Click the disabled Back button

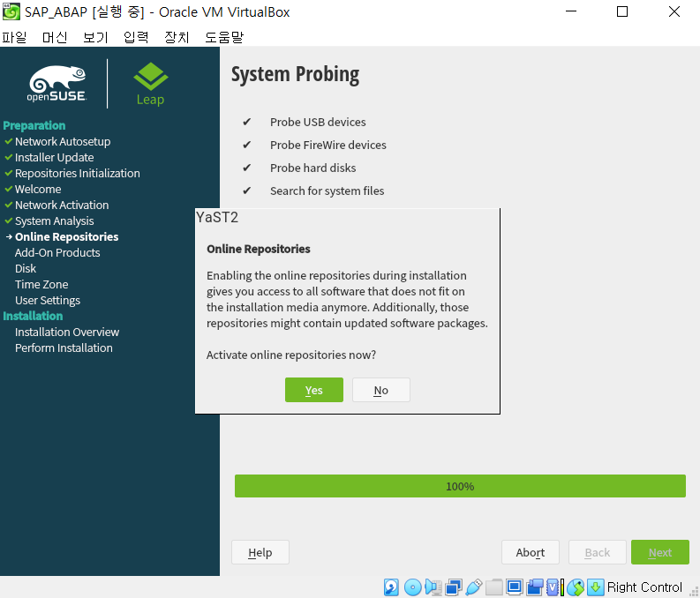pyautogui.click(x=598, y=552)
